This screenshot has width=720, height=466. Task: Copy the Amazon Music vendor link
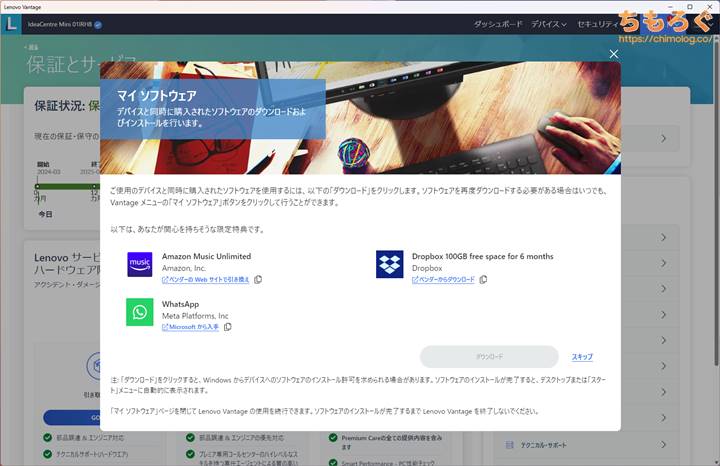pyautogui.click(x=258, y=279)
